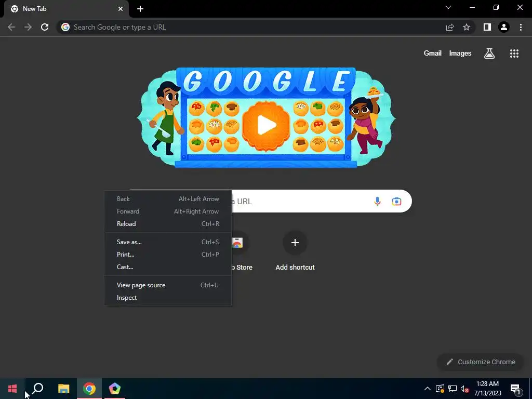Screen dimensions: 532x399
Task: Choose Reload from context menu
Action: point(168,224)
